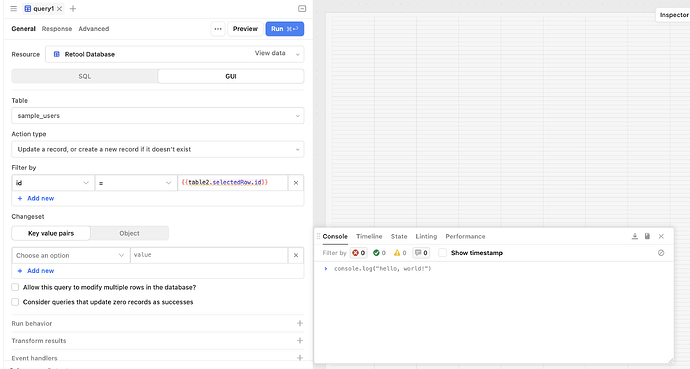Switch to the Response tab
The height and width of the screenshot is (369, 690).
tap(57, 29)
